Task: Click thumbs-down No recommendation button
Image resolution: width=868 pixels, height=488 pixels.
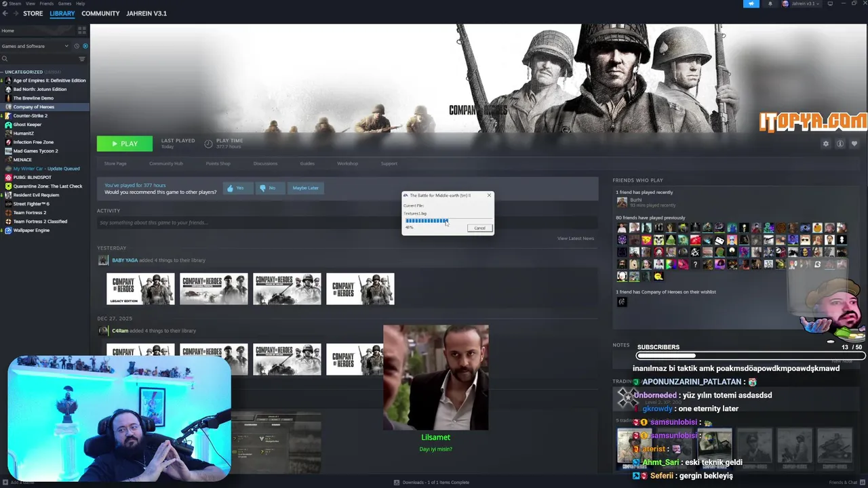Action: 269,188
